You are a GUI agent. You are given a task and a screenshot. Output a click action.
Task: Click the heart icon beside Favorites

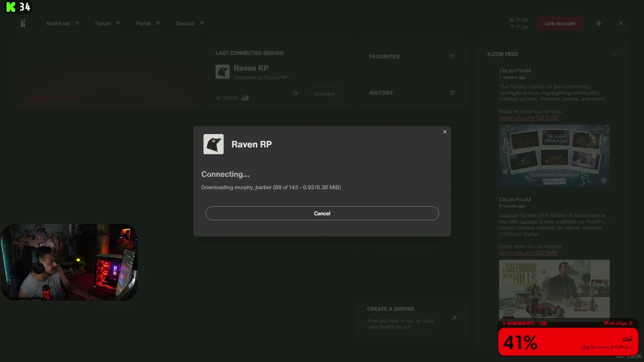452,57
